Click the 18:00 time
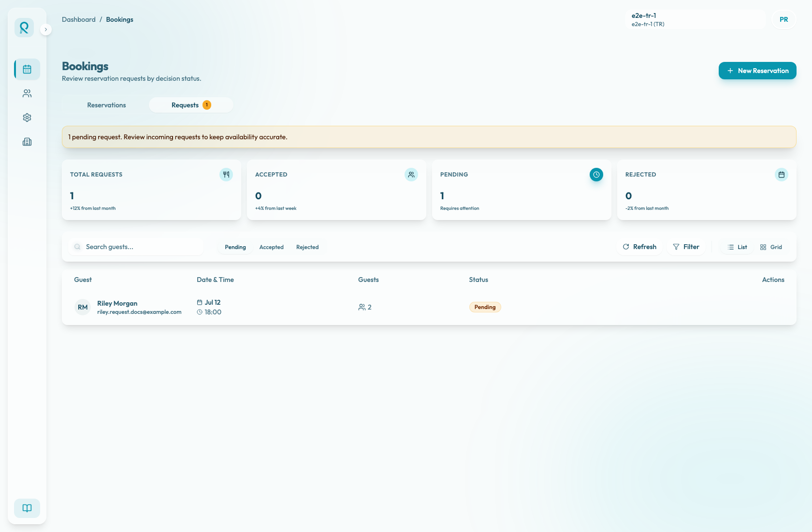812x532 pixels. (209, 312)
